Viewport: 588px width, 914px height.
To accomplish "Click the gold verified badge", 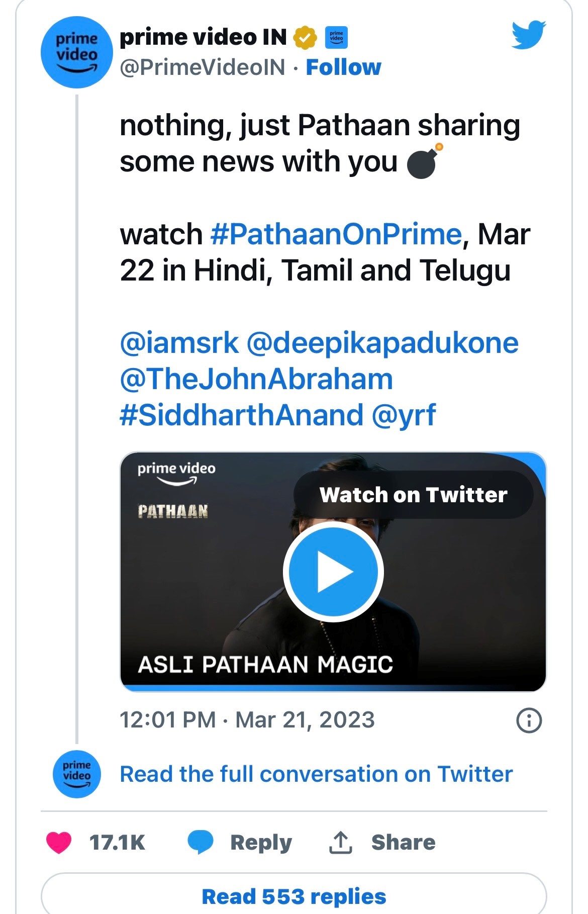I will [x=305, y=38].
